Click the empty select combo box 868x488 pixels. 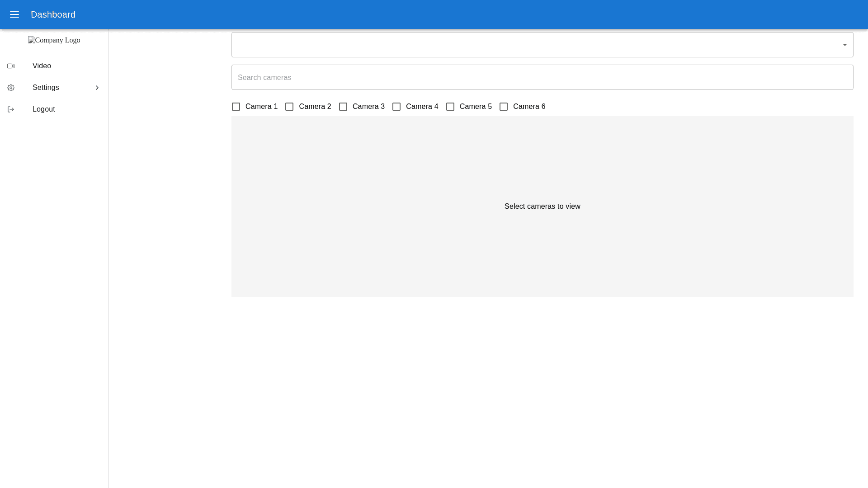pos(533,45)
